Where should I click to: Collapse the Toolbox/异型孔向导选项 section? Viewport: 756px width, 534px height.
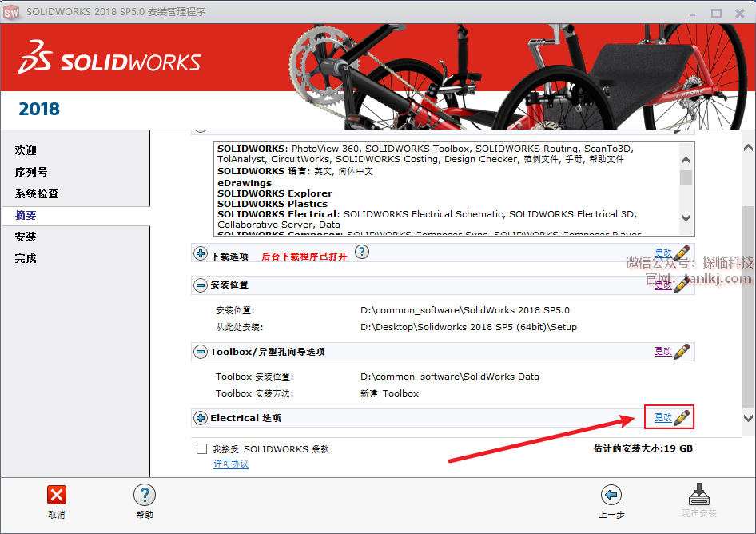coord(201,352)
